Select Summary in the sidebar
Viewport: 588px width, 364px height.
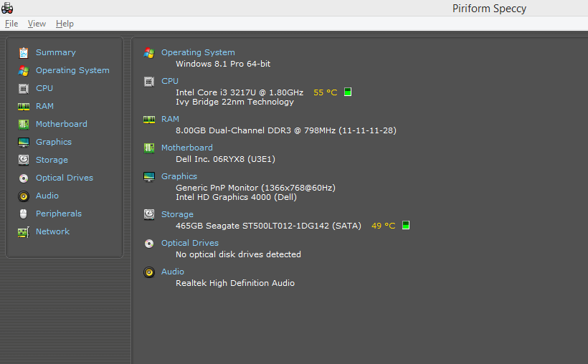[x=55, y=52]
